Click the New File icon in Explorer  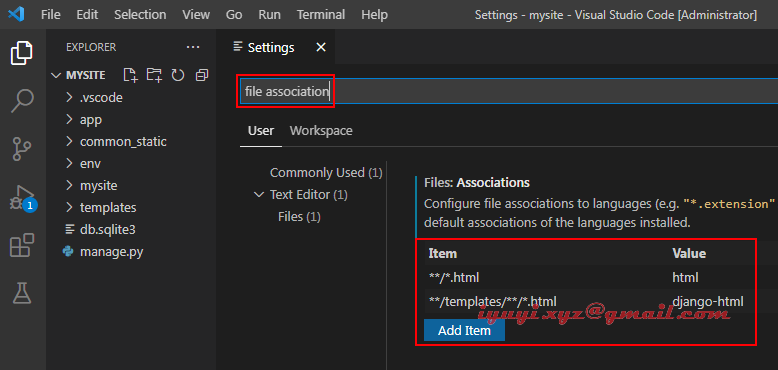tap(130, 75)
